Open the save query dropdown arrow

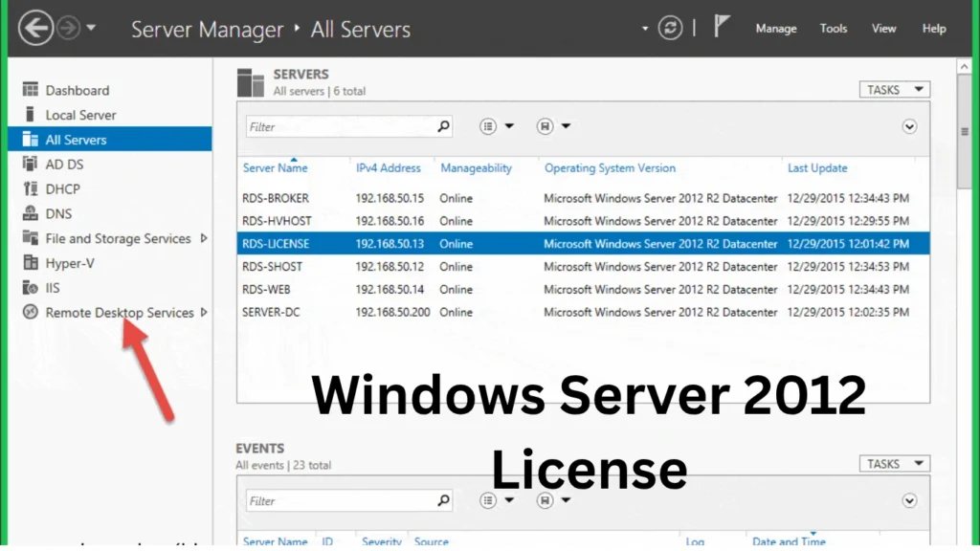click(x=568, y=125)
